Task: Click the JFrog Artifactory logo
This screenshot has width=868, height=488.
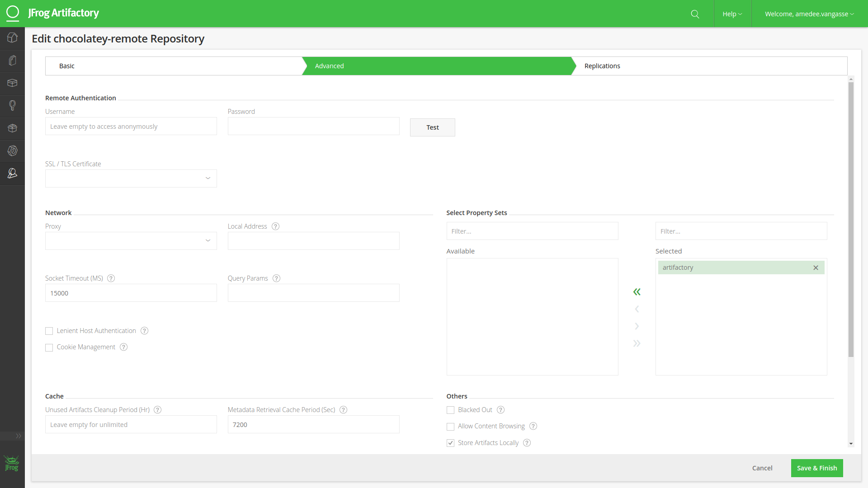Action: (52, 13)
